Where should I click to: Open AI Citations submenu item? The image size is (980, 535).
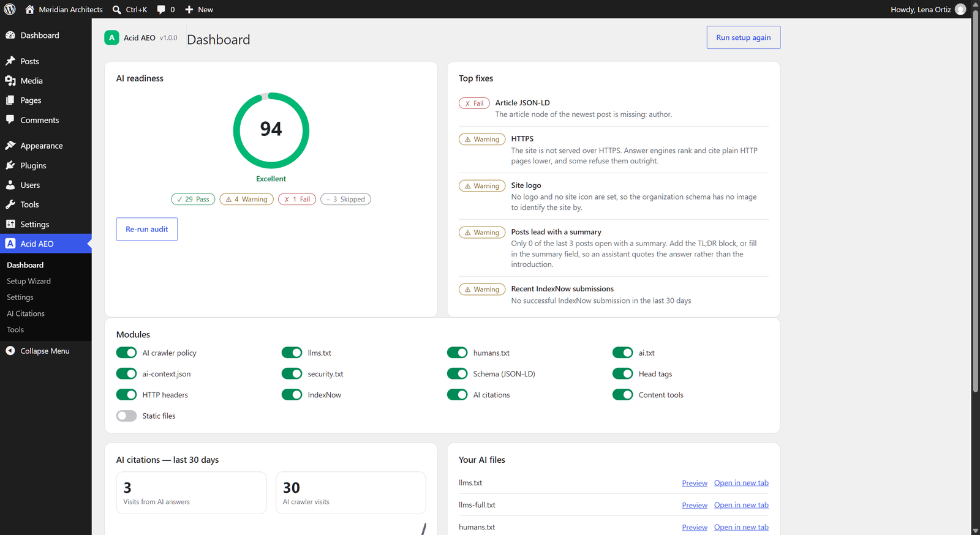tap(26, 313)
